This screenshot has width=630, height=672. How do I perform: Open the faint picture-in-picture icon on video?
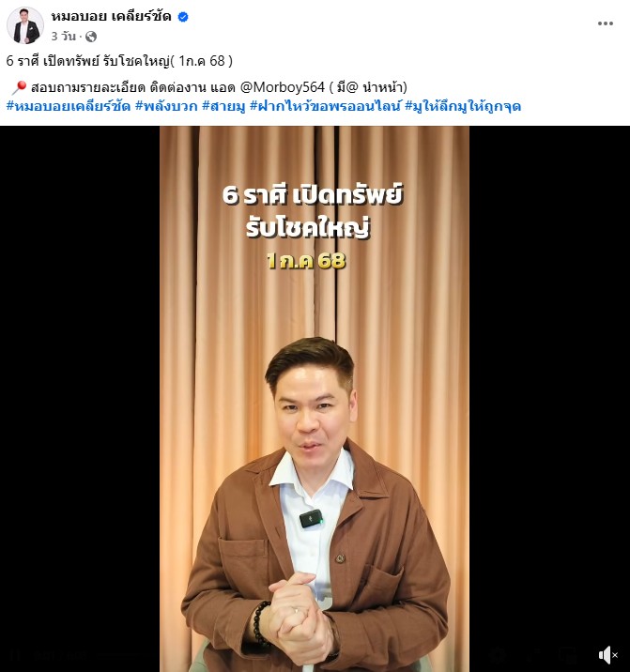[568, 655]
